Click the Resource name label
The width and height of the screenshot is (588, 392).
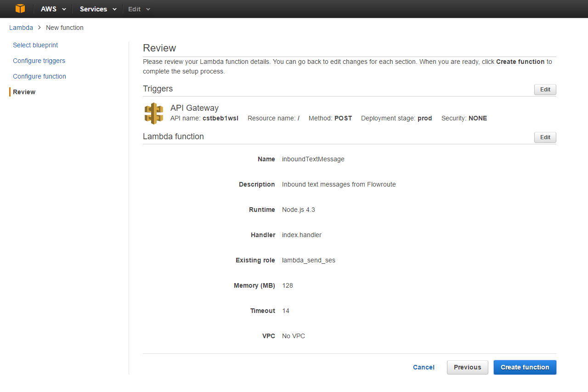click(271, 118)
